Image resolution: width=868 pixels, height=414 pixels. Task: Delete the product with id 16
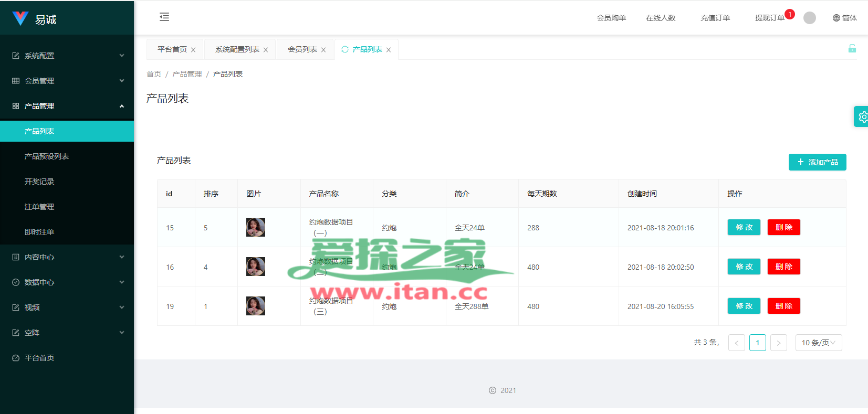pyautogui.click(x=783, y=267)
